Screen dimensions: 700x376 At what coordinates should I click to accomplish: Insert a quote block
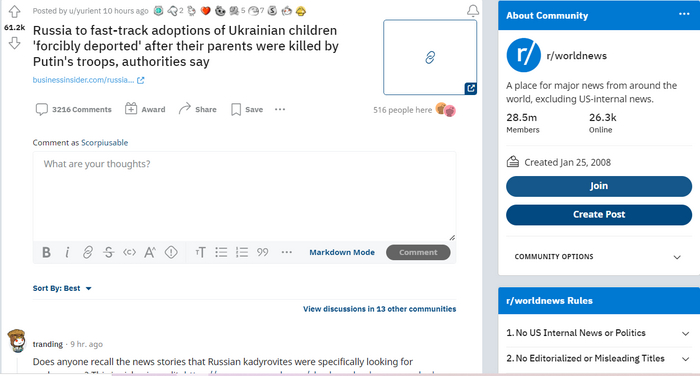click(x=262, y=252)
